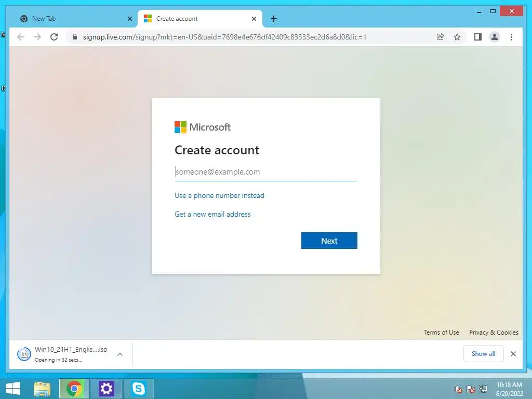Click the taskbar clock showing 10:18 AM
This screenshot has height=399, width=532.
coord(509,389)
